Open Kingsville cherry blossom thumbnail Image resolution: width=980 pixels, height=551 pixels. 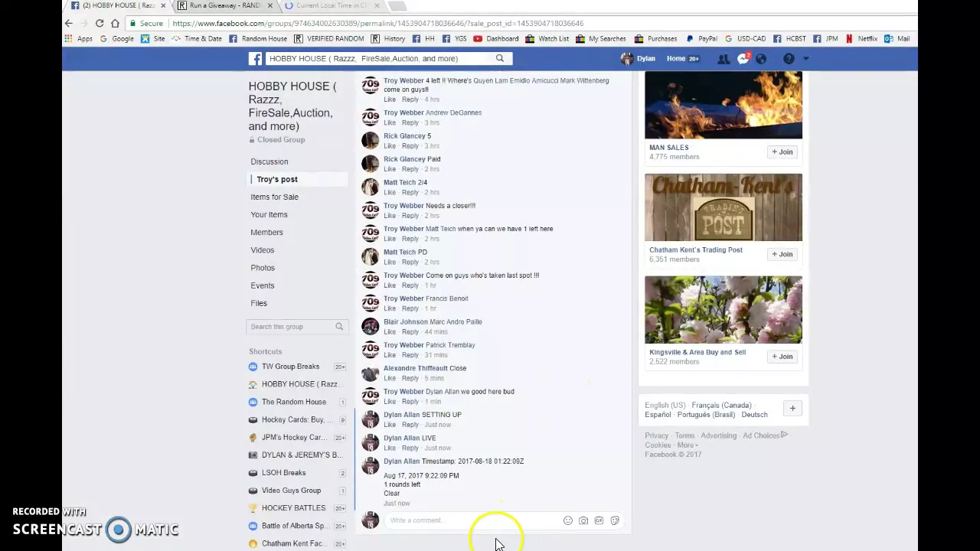click(x=724, y=310)
